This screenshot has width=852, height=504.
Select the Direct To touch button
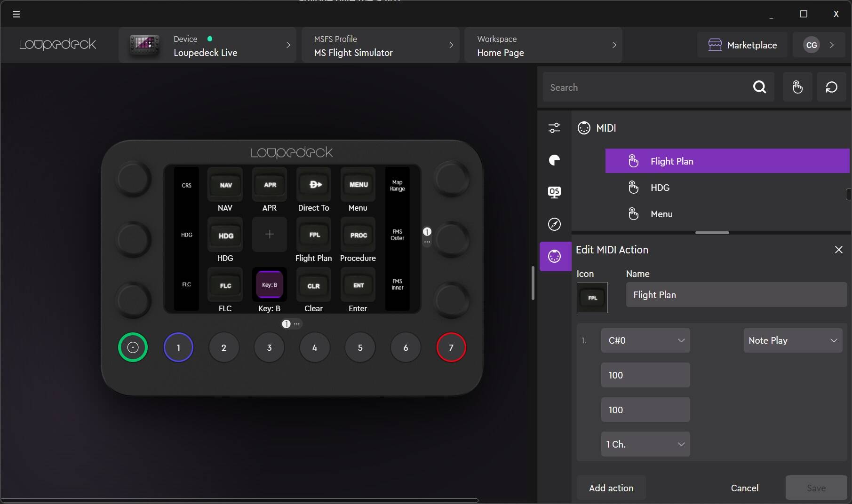click(314, 185)
